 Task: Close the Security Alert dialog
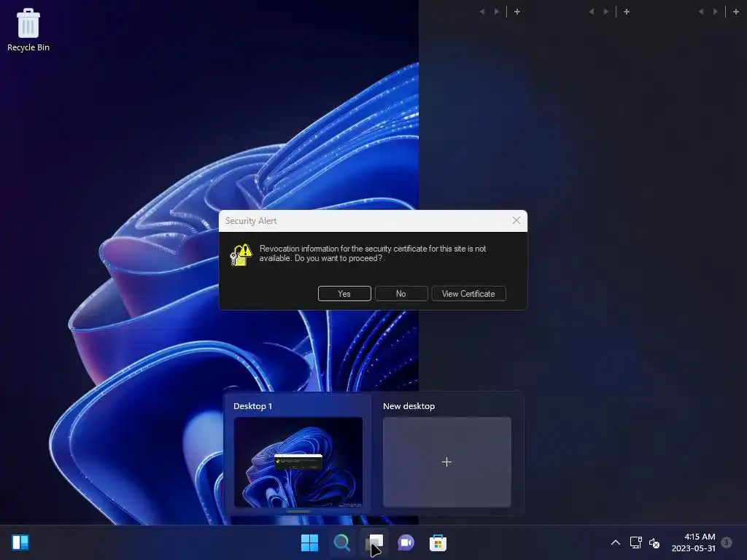click(x=516, y=220)
